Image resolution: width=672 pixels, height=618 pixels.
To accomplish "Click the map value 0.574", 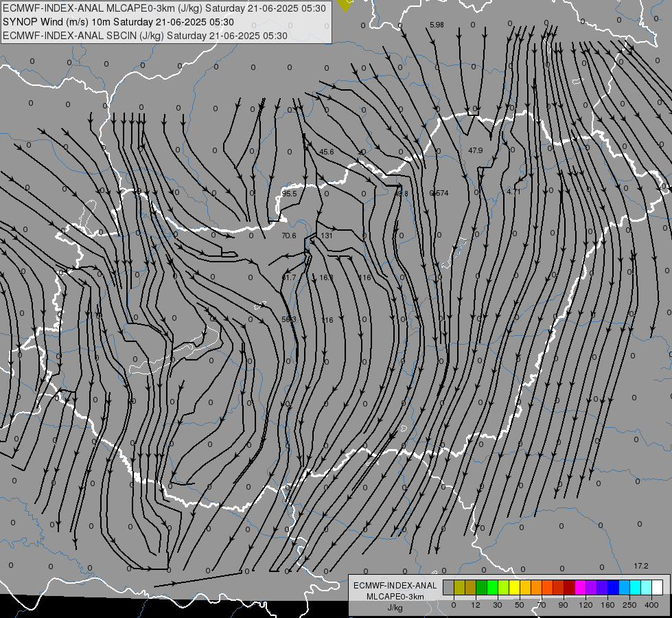I will 439,193.
